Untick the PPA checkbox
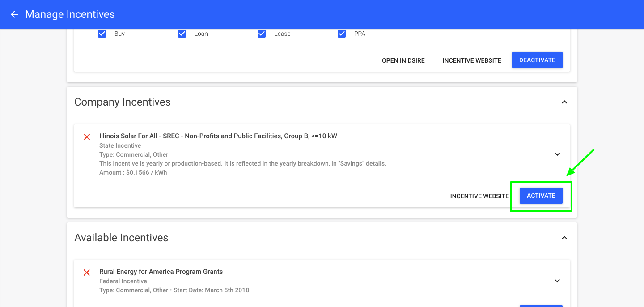The width and height of the screenshot is (644, 307). click(x=342, y=34)
